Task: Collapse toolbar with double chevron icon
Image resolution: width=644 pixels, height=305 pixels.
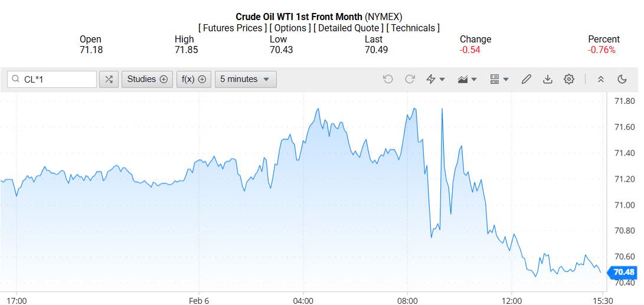Action: [x=601, y=79]
